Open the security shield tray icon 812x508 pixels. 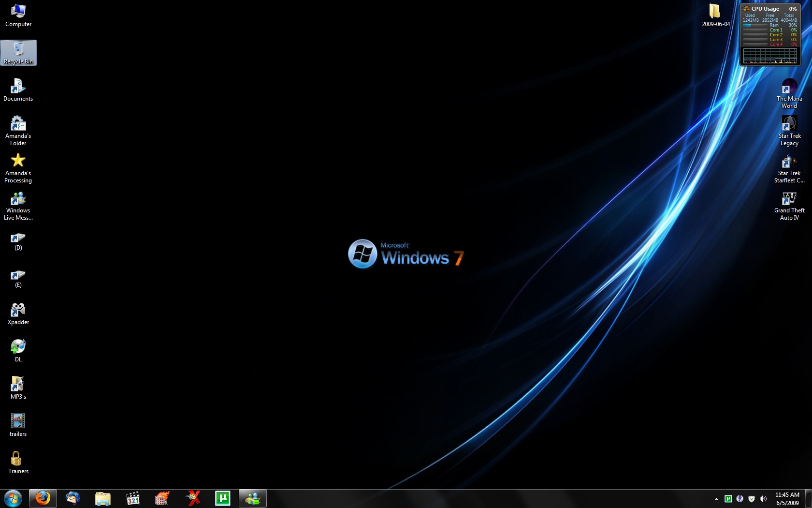coord(751,499)
